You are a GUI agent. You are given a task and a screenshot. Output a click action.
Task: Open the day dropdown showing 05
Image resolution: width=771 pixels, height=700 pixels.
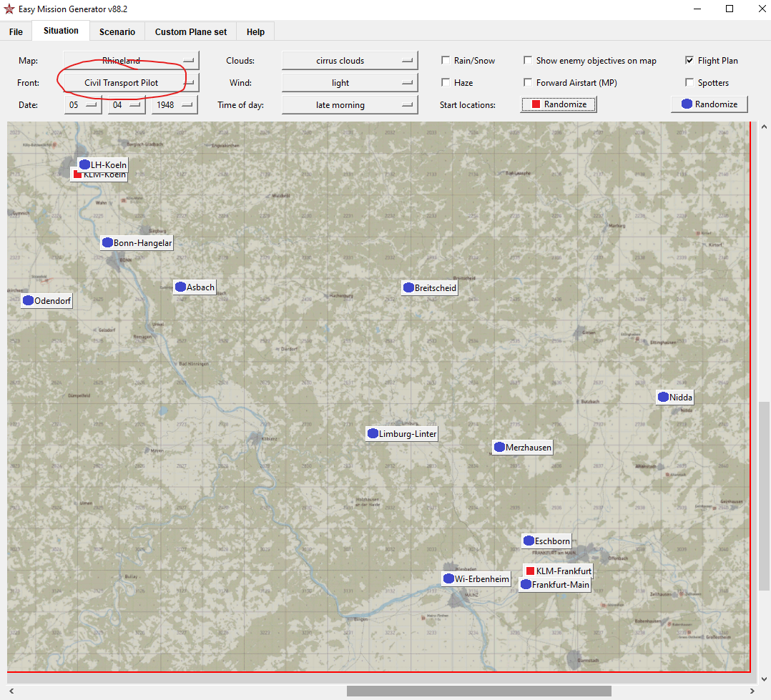[x=83, y=104]
